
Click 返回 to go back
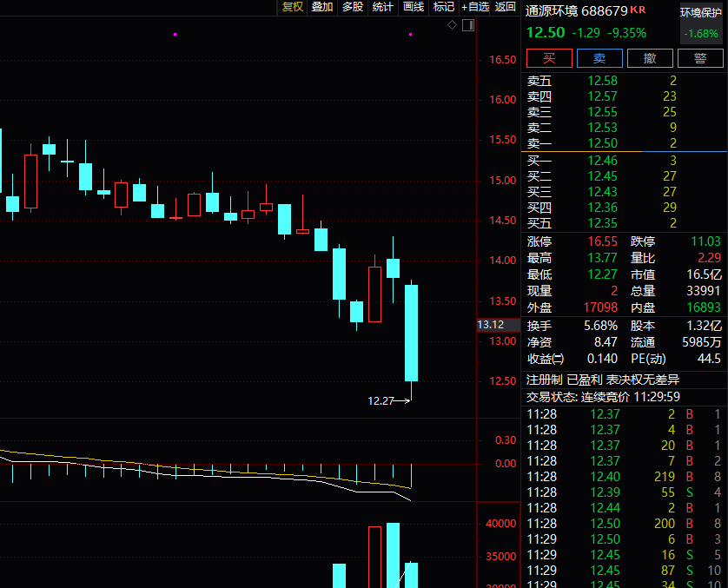[x=505, y=7]
